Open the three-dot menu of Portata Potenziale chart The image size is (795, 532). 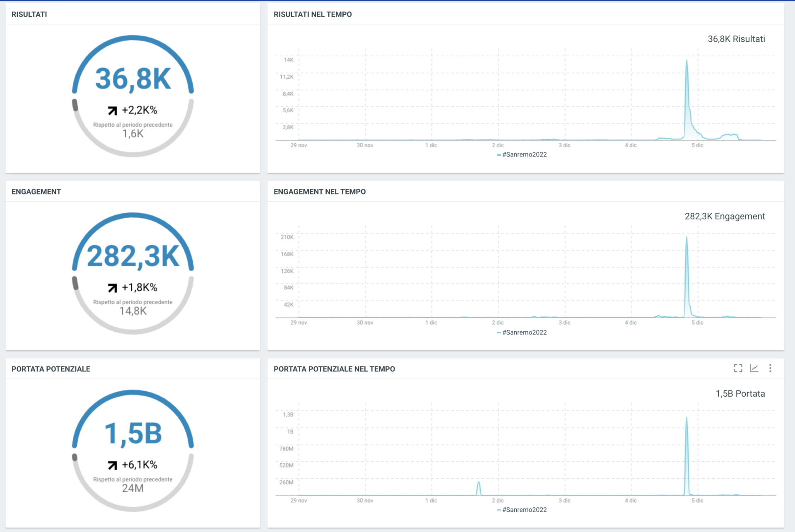(x=770, y=368)
